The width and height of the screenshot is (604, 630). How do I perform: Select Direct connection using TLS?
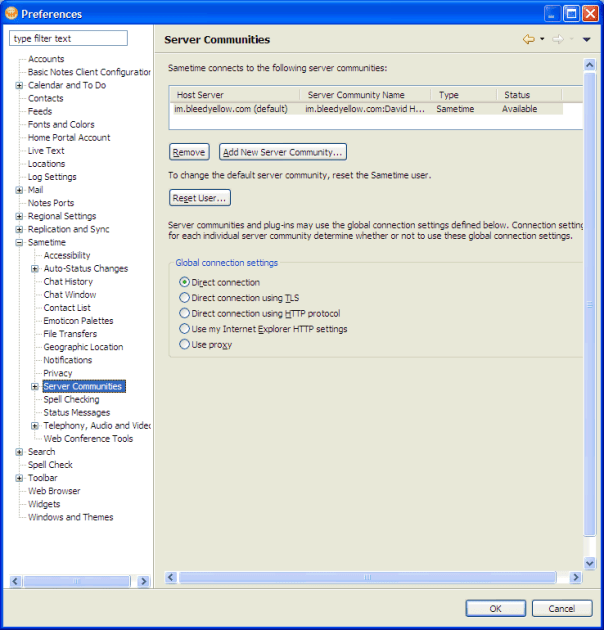click(x=184, y=298)
